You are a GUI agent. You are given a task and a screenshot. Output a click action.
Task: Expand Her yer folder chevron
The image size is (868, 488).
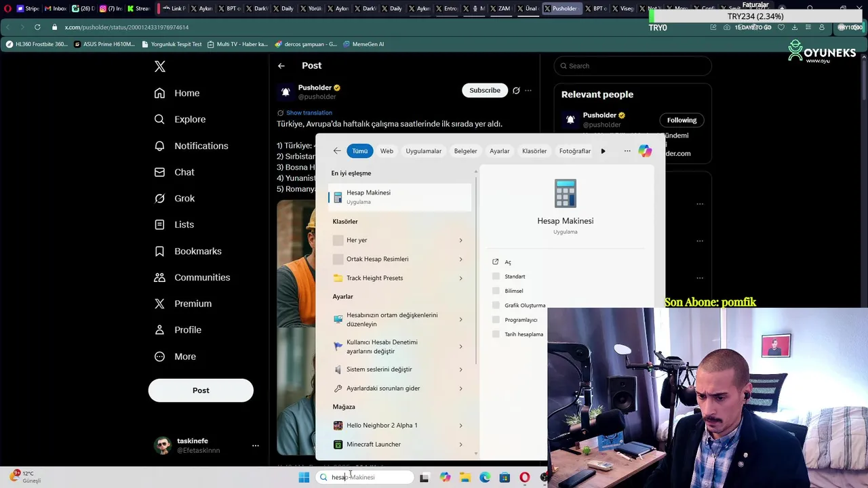coord(460,240)
